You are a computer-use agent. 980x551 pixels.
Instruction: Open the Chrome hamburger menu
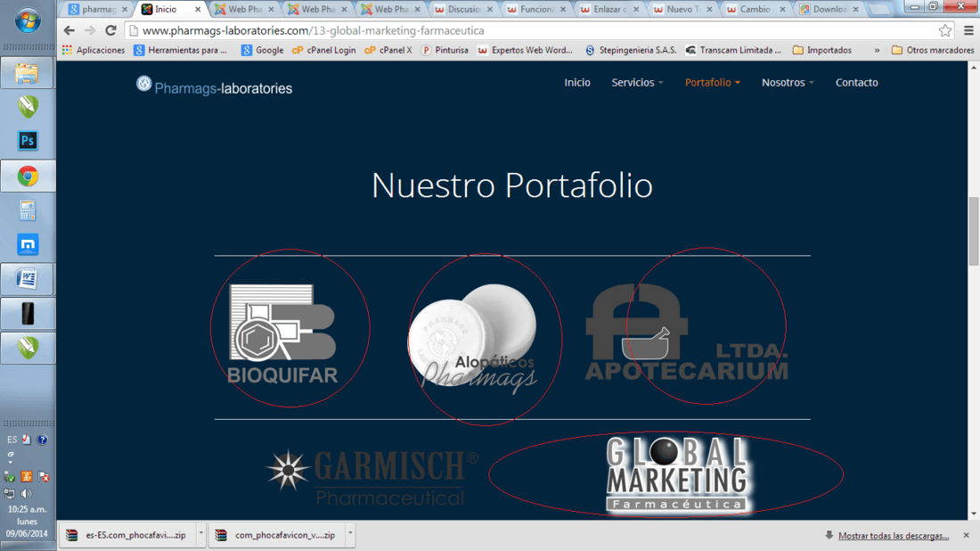(x=968, y=30)
